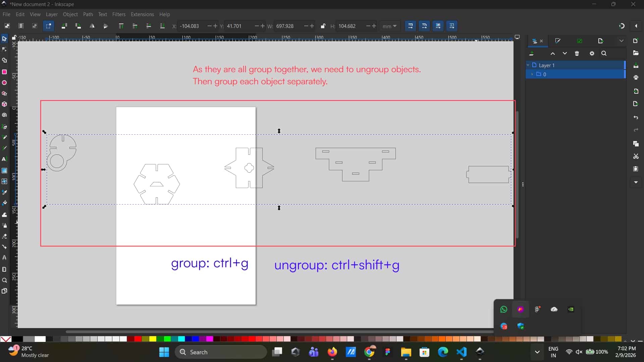The width and height of the screenshot is (644, 362).
Task: Open the Object menu
Action: point(70,14)
